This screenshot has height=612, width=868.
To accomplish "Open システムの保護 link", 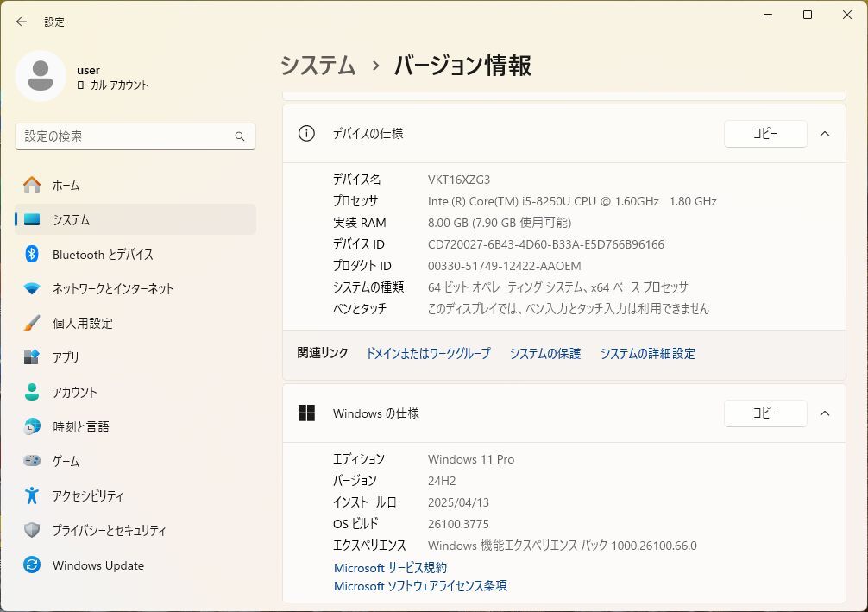I will [x=545, y=353].
